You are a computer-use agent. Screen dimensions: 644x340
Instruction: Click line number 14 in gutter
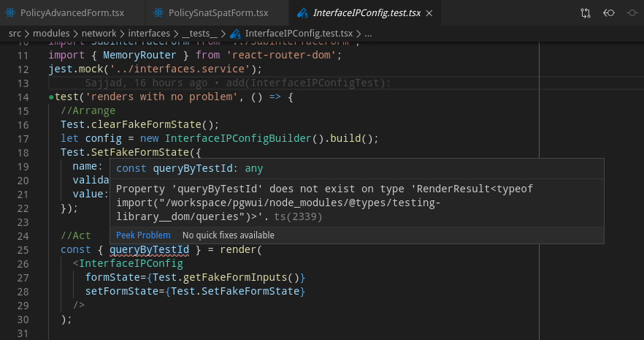pyautogui.click(x=23, y=97)
